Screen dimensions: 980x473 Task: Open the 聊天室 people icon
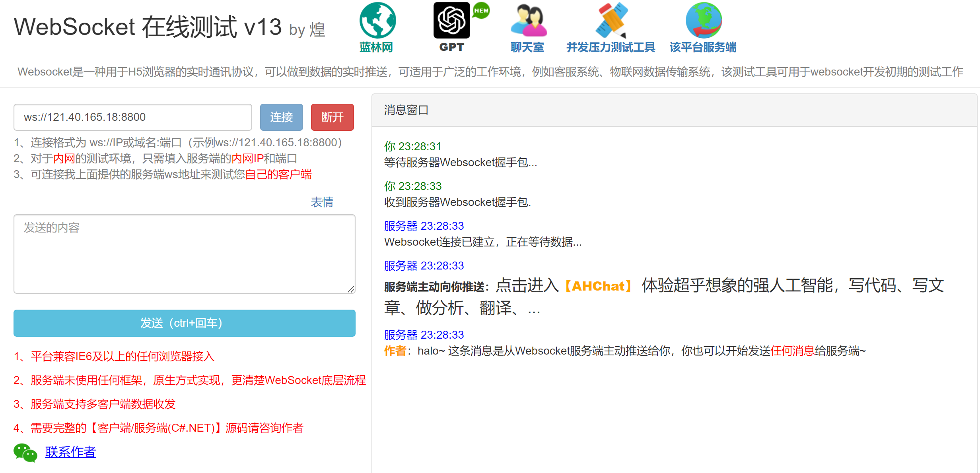529,21
